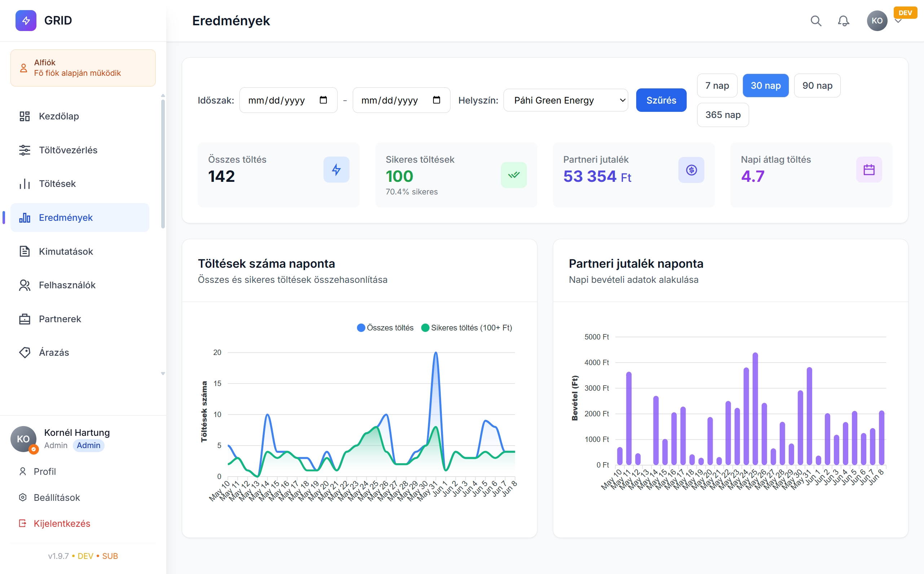Click the Felhasználók users icon
The image size is (924, 574).
[x=25, y=285]
